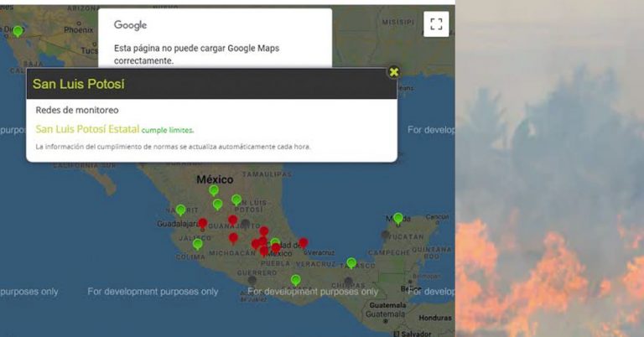Select the gray marker above Chiapas label
The image size is (644, 337).
348,282
